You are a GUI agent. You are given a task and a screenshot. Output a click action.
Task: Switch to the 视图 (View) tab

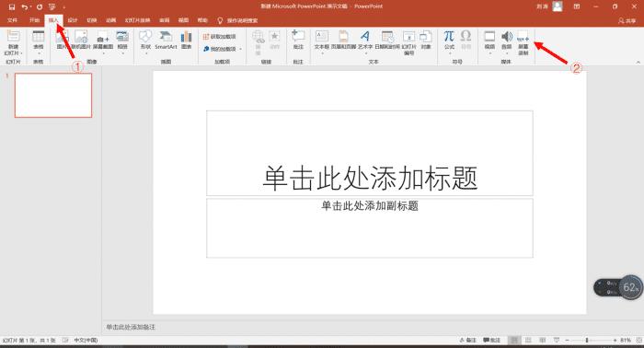pyautogui.click(x=183, y=20)
